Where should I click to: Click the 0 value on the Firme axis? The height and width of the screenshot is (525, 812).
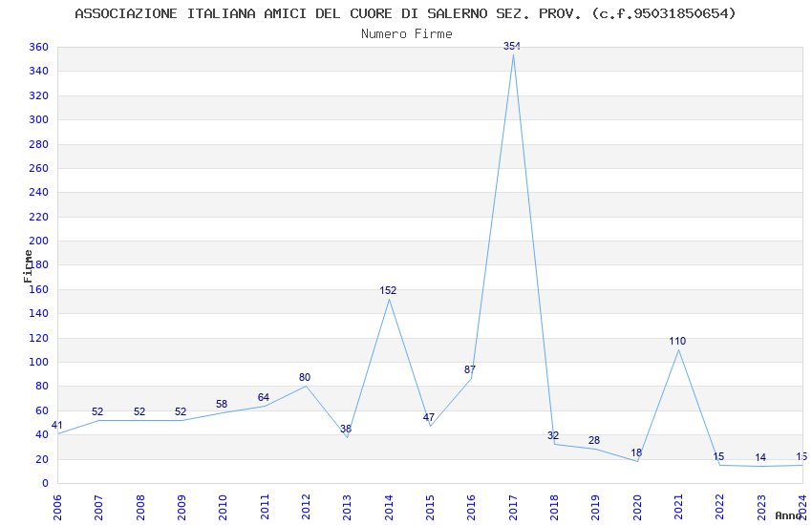click(x=46, y=483)
